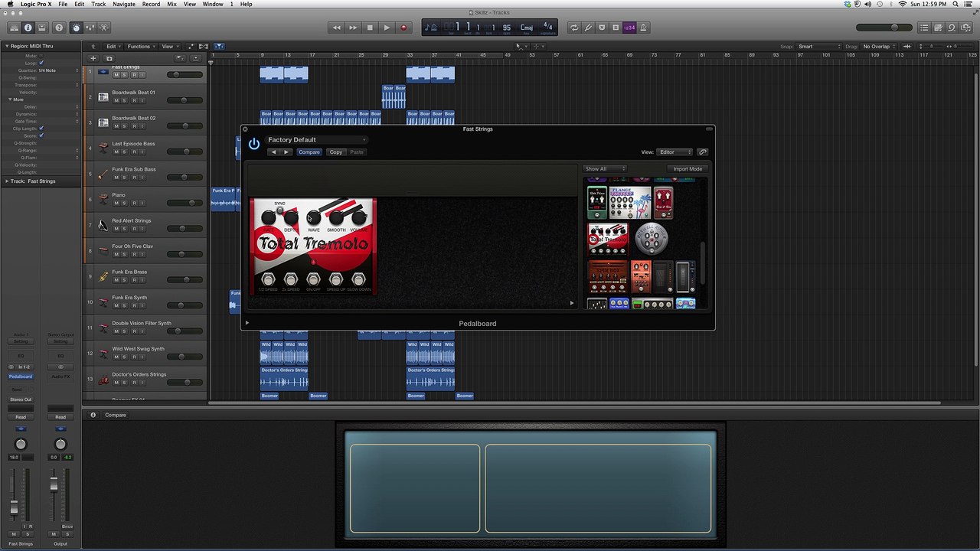The height and width of the screenshot is (551, 980).
Task: Mute the Piano track
Action: point(116,203)
